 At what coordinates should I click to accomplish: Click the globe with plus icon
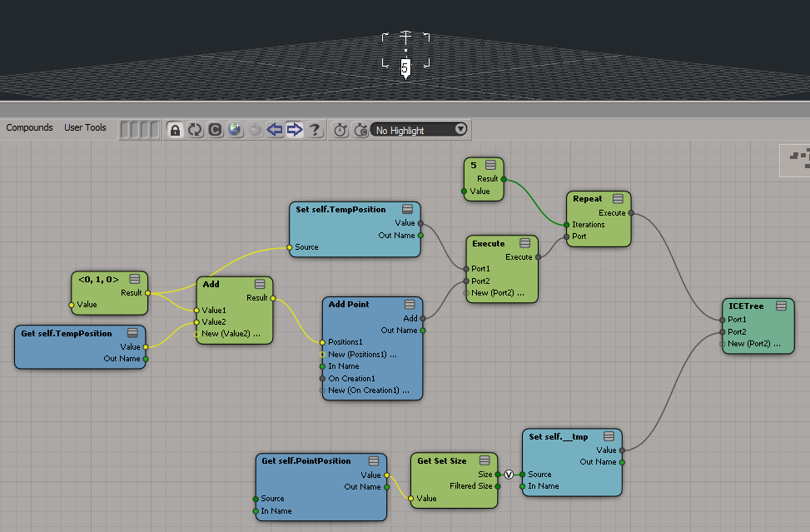[235, 130]
